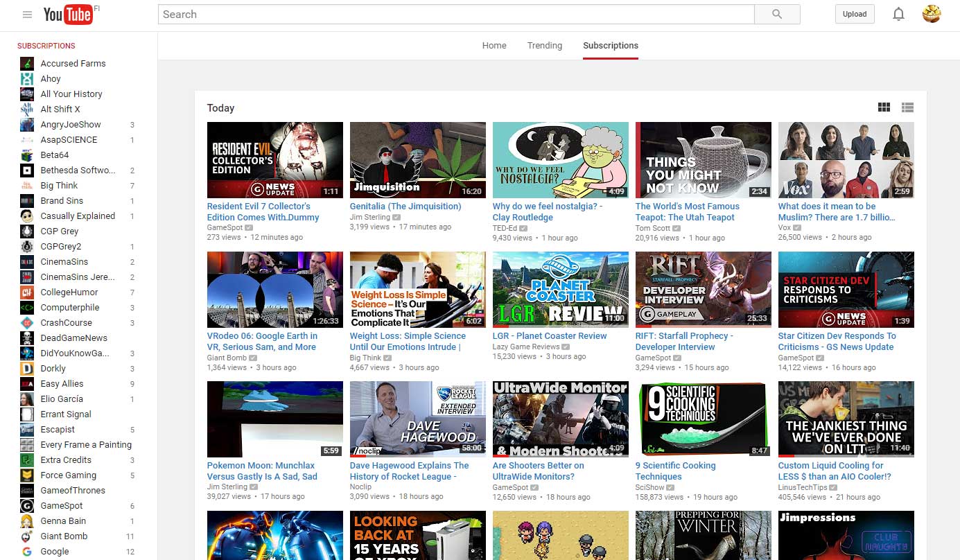Click the Beta64 channel icon
The width and height of the screenshot is (960, 560).
[27, 155]
